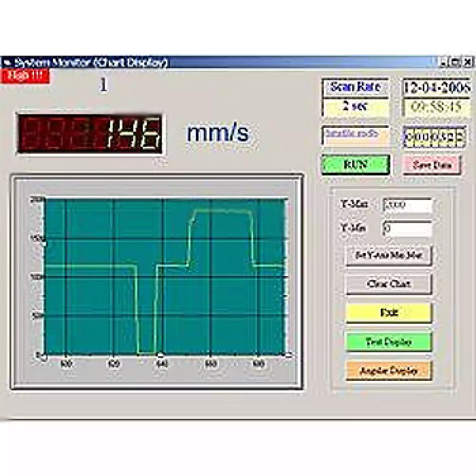
Task: Click the date field in the top right
Action: pos(437,87)
